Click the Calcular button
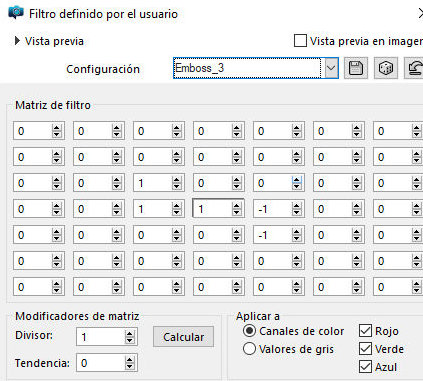 point(183,337)
